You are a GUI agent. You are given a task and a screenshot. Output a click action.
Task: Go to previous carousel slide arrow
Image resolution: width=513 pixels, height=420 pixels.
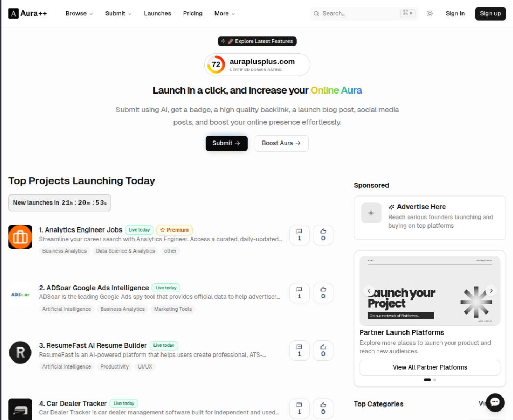point(369,291)
